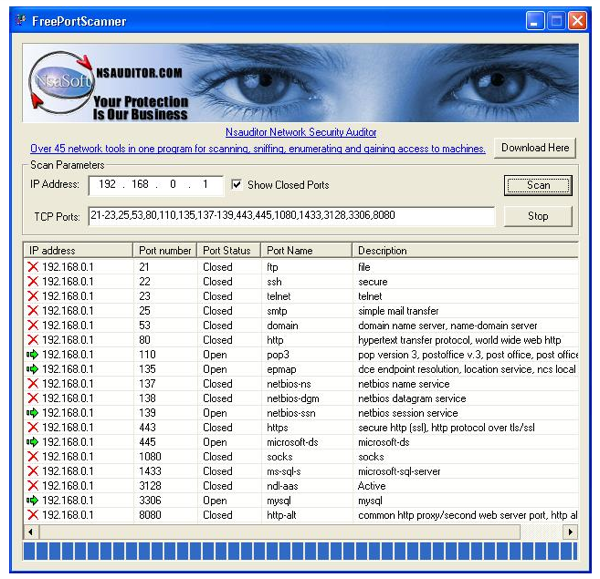Screen dimensions: 600x579
Task: Select the 'netbios session service' description cell
Action: click(x=408, y=413)
